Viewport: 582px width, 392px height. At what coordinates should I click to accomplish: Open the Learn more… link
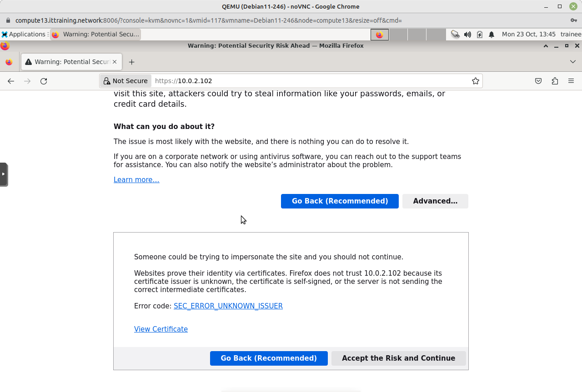pyautogui.click(x=136, y=180)
